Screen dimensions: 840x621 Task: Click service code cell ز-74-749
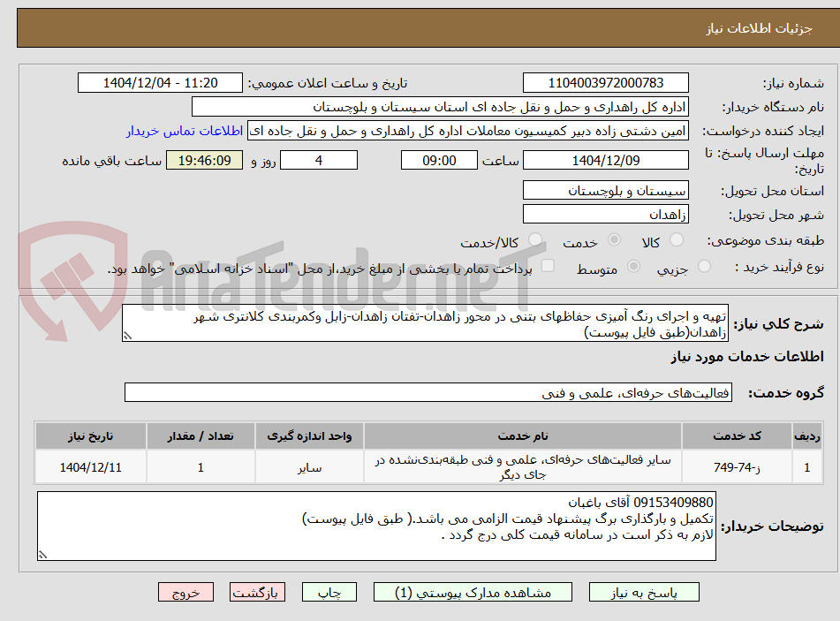pos(738,467)
